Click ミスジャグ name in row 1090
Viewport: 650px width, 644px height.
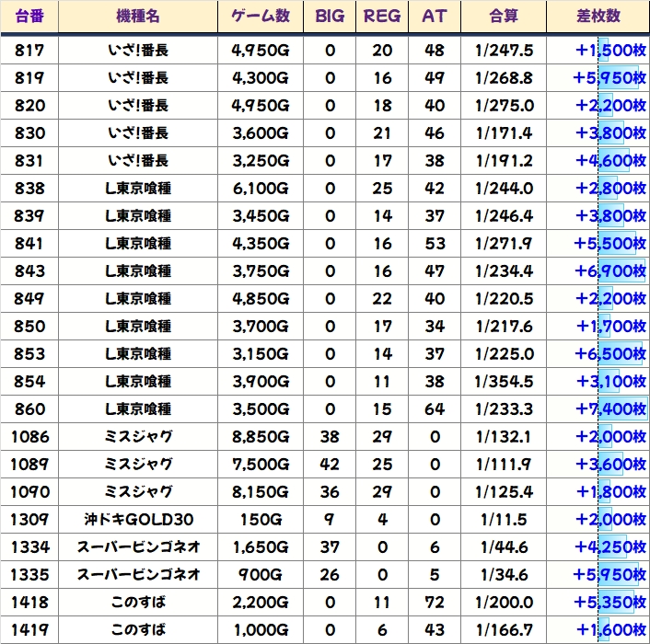pyautogui.click(x=138, y=491)
